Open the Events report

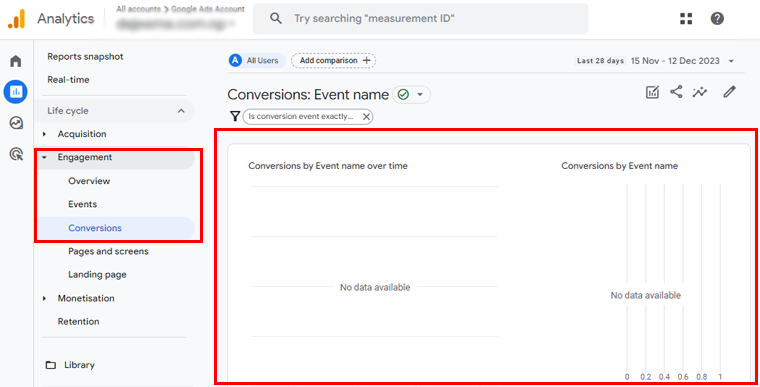pyautogui.click(x=82, y=204)
